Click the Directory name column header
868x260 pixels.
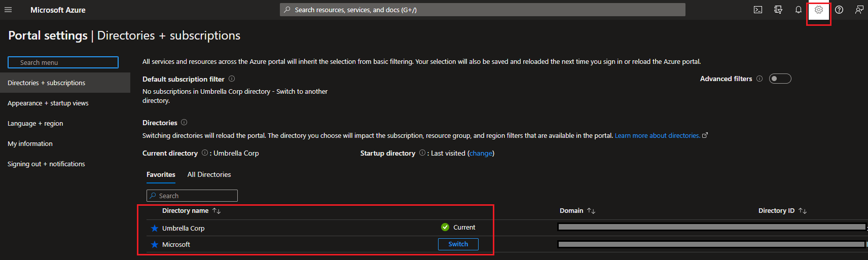pyautogui.click(x=185, y=211)
